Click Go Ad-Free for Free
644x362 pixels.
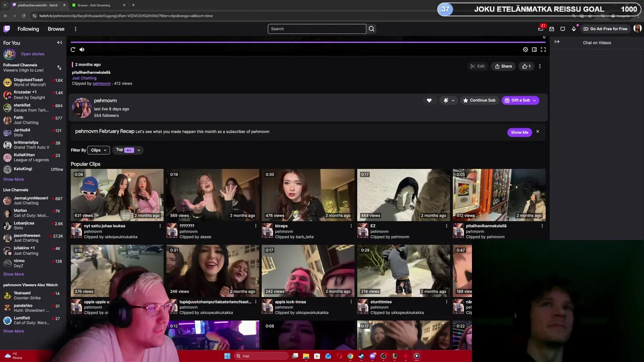(x=605, y=29)
